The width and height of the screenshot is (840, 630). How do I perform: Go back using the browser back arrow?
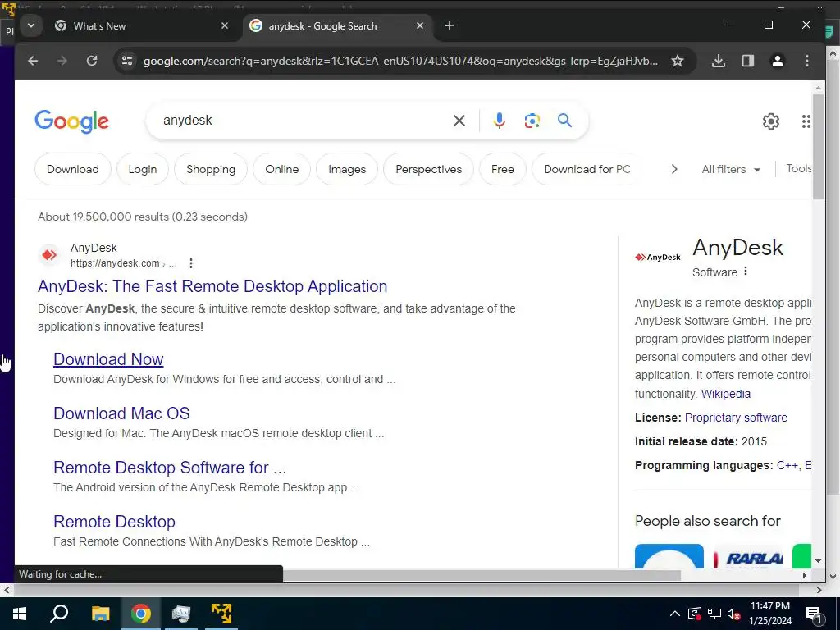pyautogui.click(x=33, y=61)
